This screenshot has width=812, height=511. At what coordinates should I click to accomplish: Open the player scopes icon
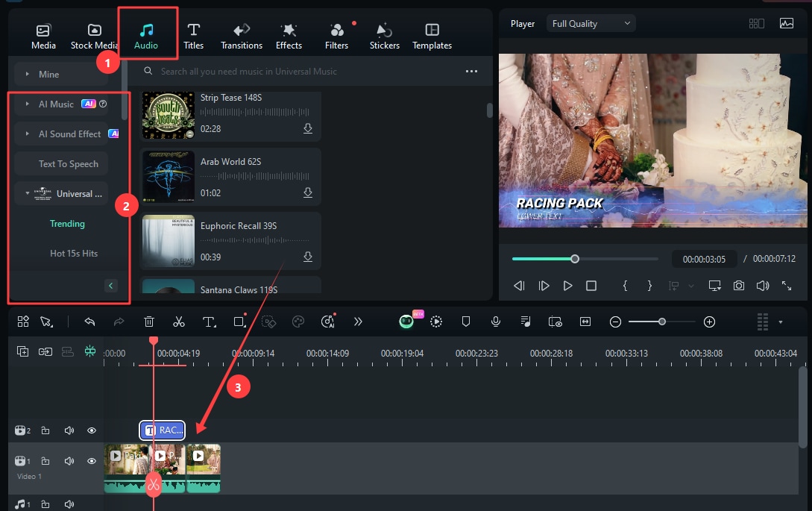click(787, 23)
